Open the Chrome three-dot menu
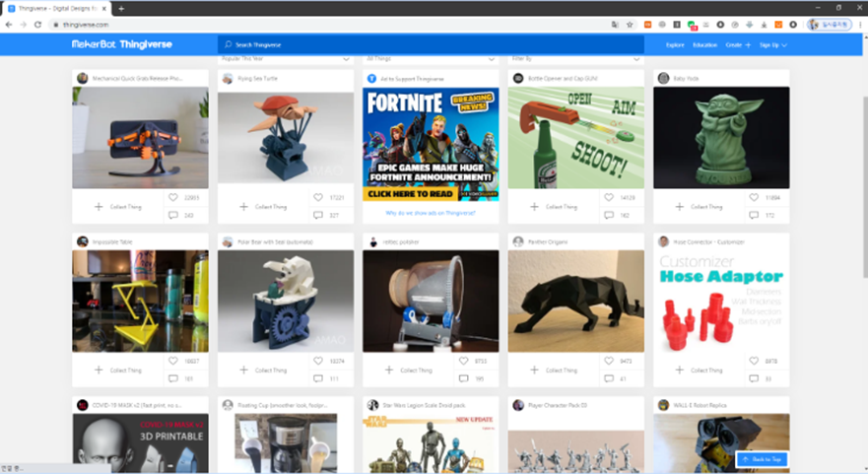The height and width of the screenshot is (474, 868). 860,25
